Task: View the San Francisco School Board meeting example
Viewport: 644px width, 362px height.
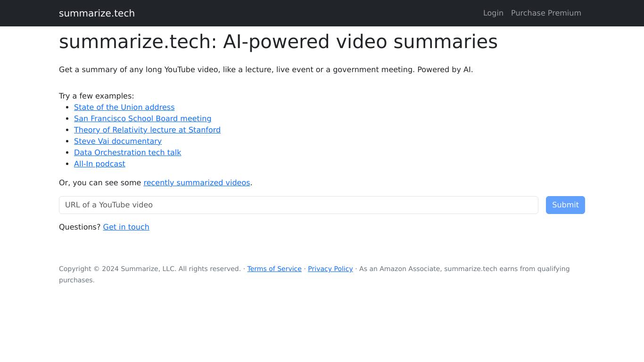Action: click(x=142, y=118)
